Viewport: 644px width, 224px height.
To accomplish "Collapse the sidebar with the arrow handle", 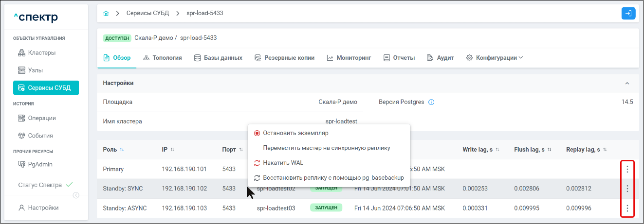I will tap(76, 195).
